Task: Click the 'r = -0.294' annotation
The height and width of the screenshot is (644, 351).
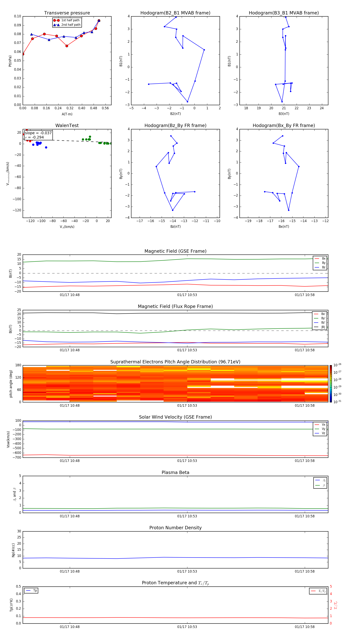Action: [x=35, y=137]
